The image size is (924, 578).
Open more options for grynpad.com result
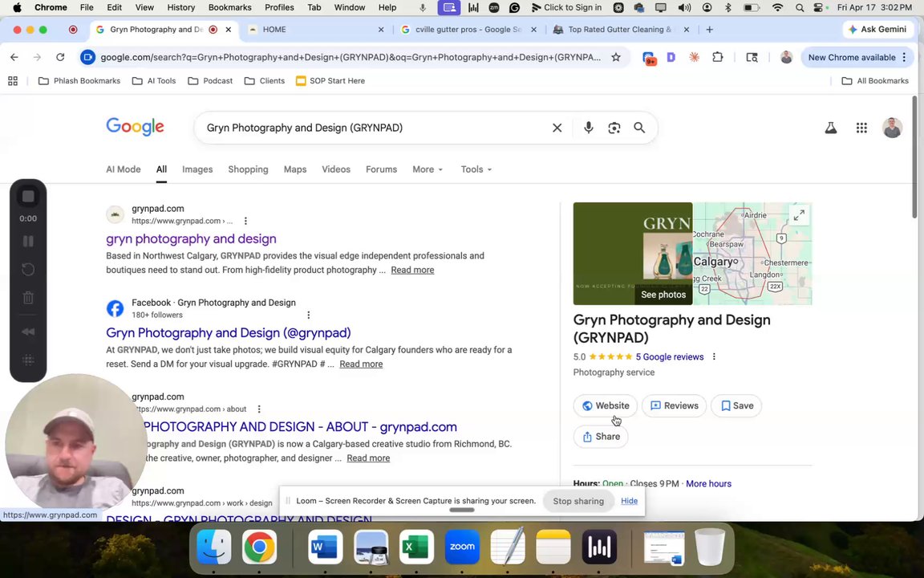coord(245,221)
